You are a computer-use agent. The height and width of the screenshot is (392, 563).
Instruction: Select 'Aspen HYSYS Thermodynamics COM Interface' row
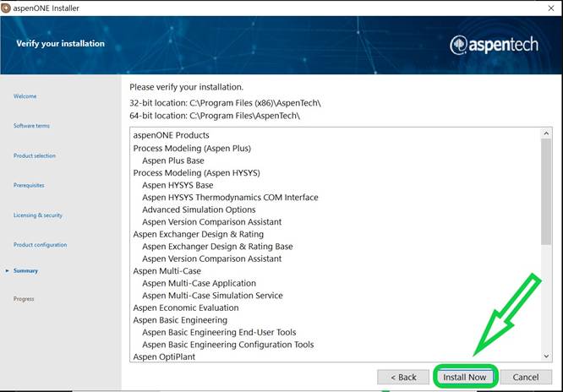[230, 198]
